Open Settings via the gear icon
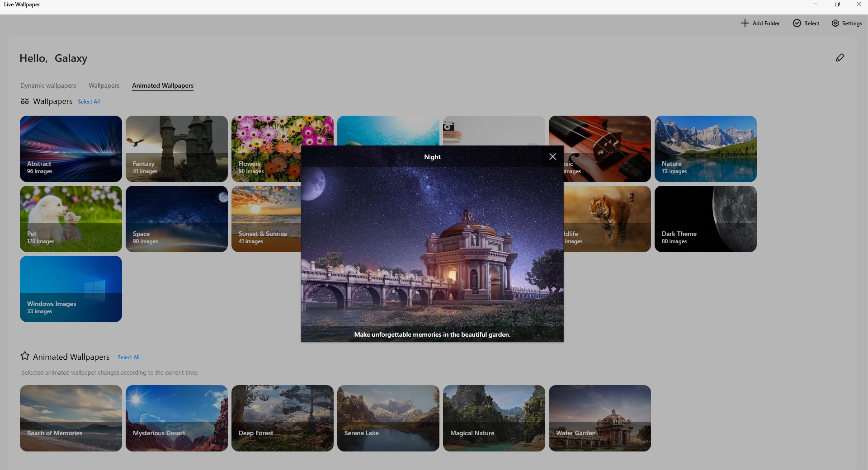This screenshot has height=470, width=868. 835,23
